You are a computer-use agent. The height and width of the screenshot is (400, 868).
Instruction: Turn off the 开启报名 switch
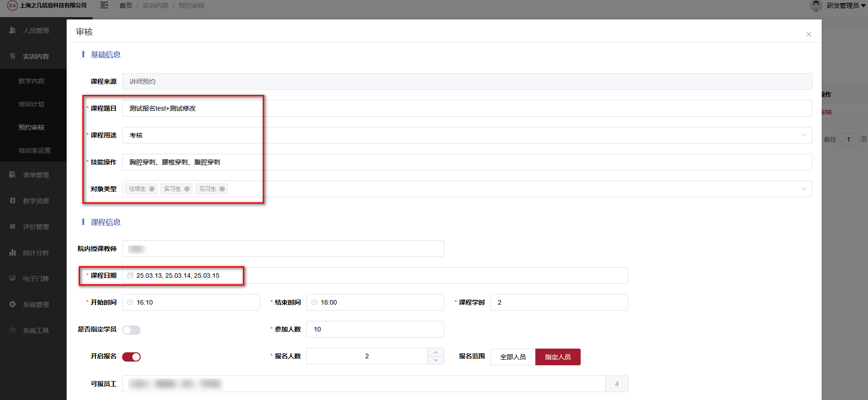tap(131, 357)
